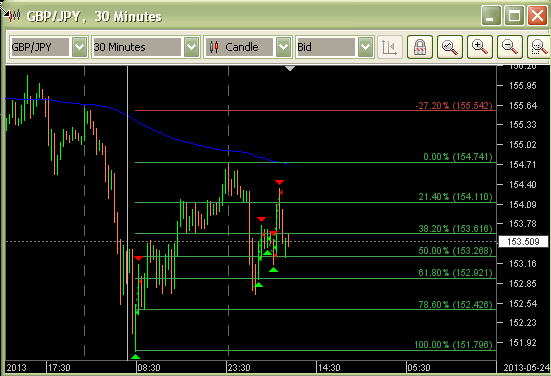The height and width of the screenshot is (376, 551).
Task: Click the 2013-05-24 date label
Action: [x=526, y=368]
